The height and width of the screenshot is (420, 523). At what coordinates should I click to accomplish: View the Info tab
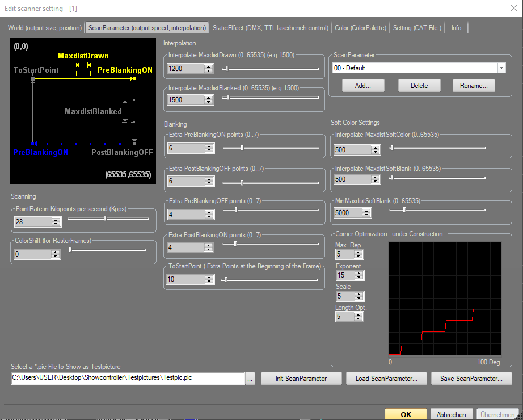click(456, 27)
